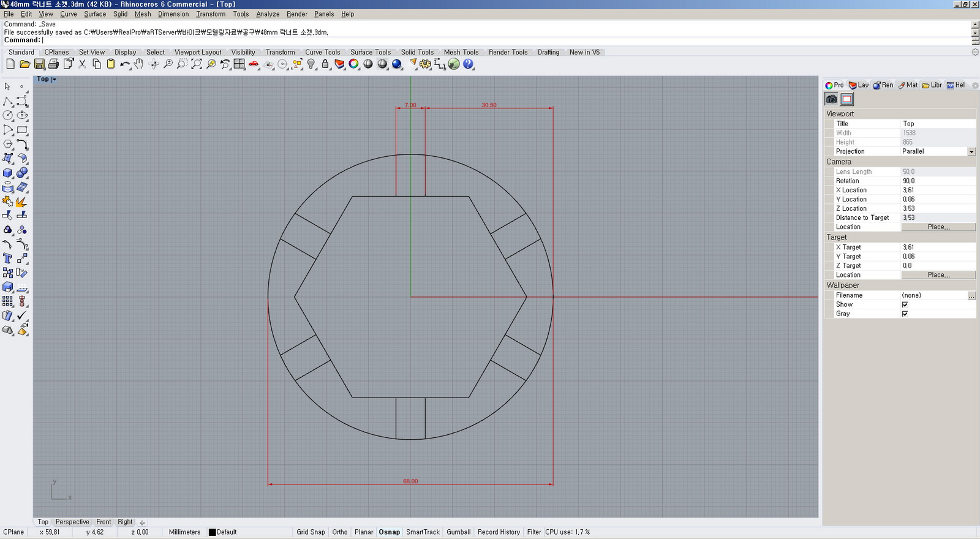The image size is (980, 539).
Task: Toggle Ortho mode in status bar
Action: [x=340, y=532]
